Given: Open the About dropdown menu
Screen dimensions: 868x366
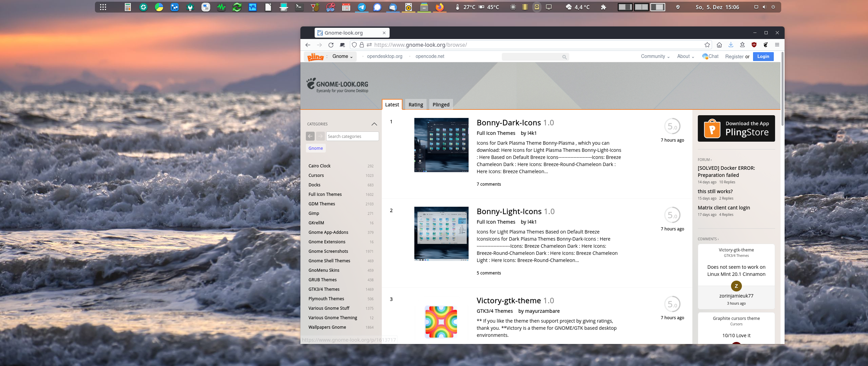Looking at the screenshot, I should point(685,57).
